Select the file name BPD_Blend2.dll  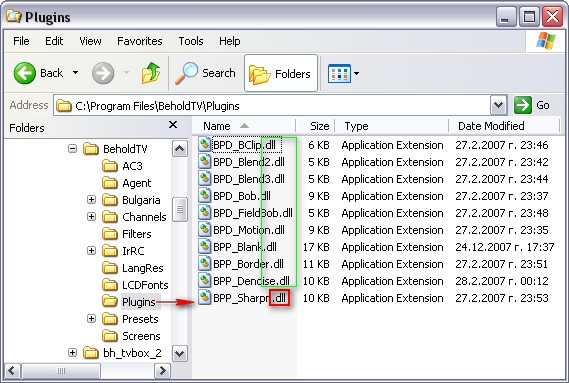pos(249,162)
